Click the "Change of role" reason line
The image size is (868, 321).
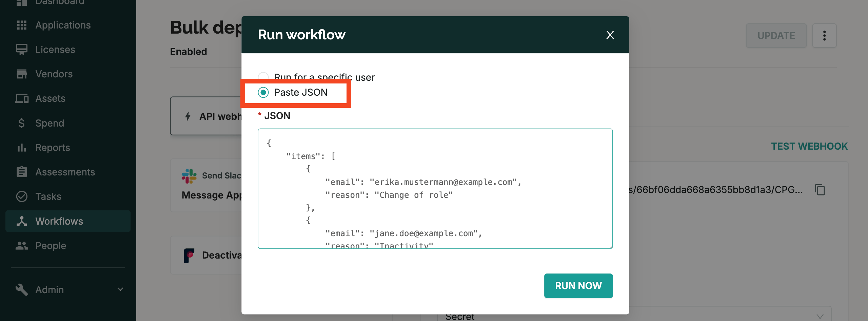click(389, 195)
